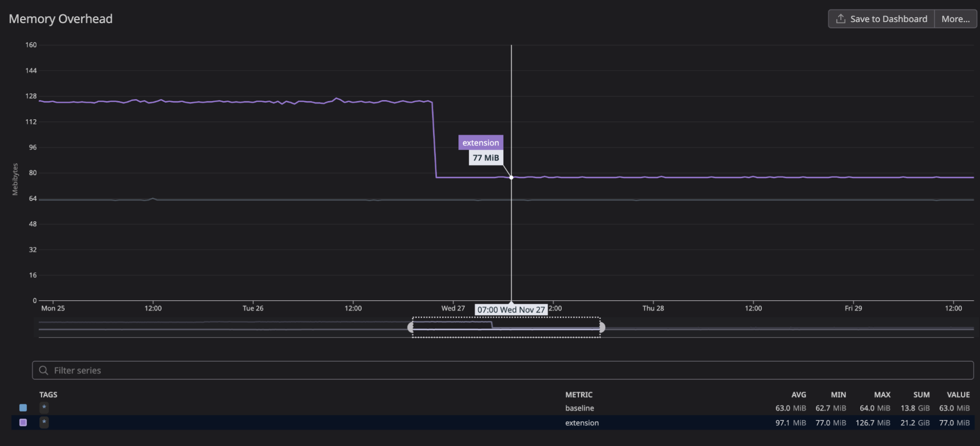Click the right handle of the timeline brush
Viewport: 980px width, 446px height.
point(603,327)
